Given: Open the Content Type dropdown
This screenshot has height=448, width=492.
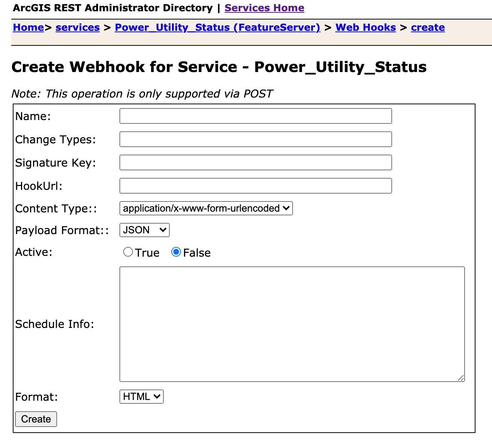Looking at the screenshot, I should tap(206, 208).
